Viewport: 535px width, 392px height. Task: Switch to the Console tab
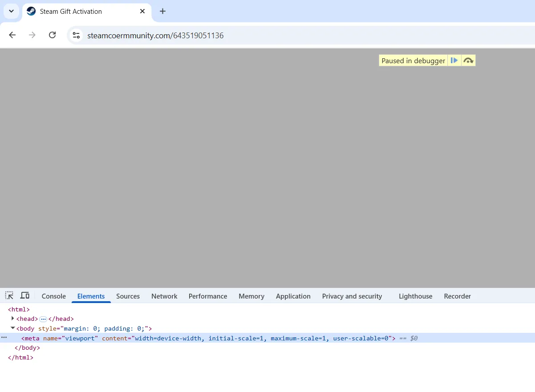[x=54, y=296]
